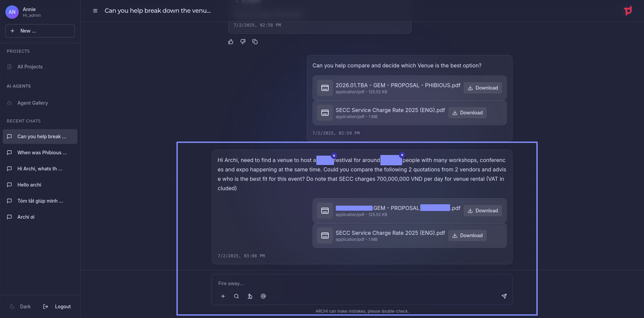Click the thumbs down feedback icon
The width and height of the screenshot is (644, 318).
click(x=243, y=42)
